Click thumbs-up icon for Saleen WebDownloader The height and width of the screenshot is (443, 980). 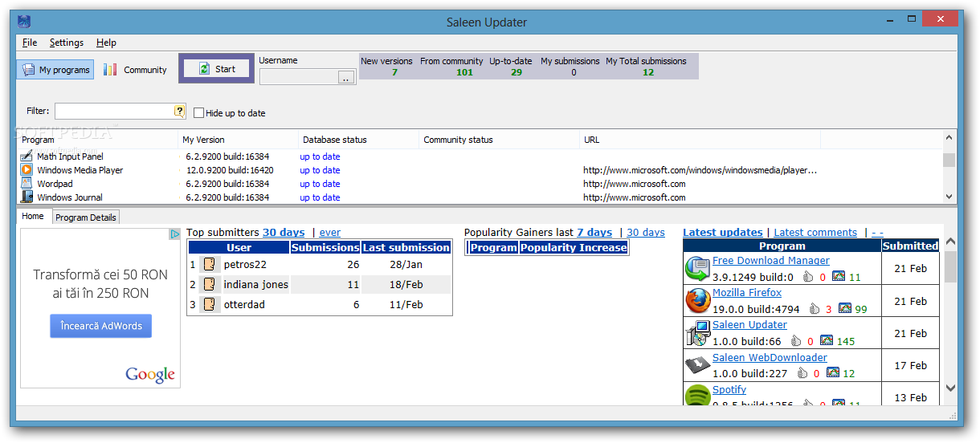point(801,373)
